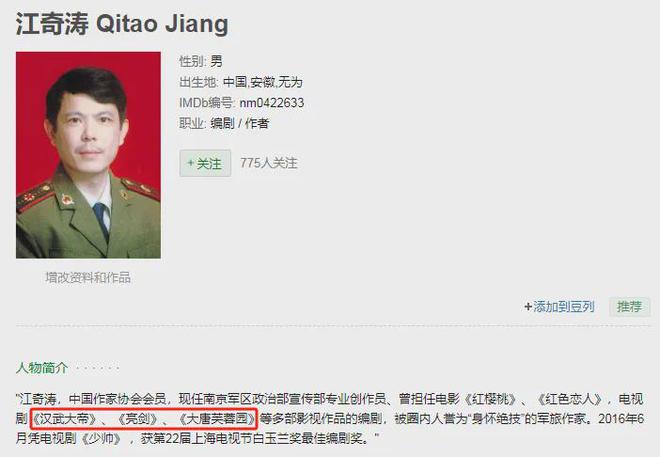Open the portrait photo of Qitao Jiang

pos(88,155)
